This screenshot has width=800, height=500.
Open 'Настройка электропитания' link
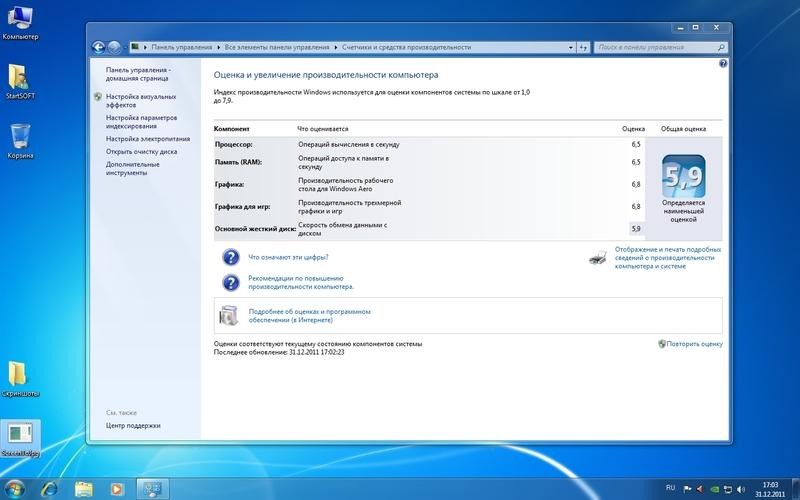coord(148,139)
